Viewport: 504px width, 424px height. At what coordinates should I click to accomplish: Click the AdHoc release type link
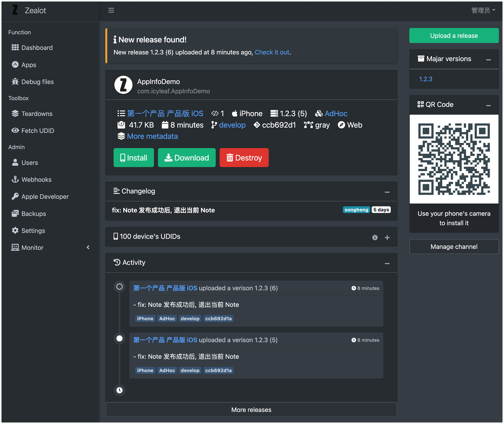pyautogui.click(x=336, y=113)
